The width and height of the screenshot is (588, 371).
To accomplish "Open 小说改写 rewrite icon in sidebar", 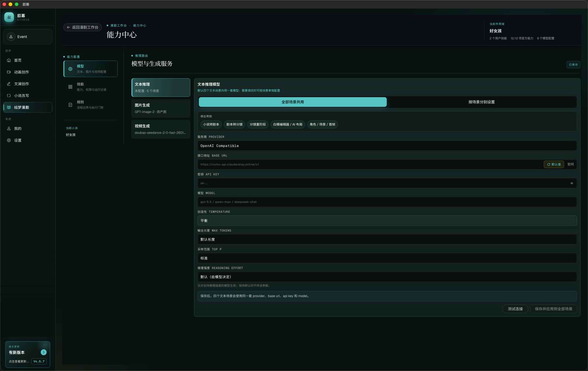I will pos(9,96).
